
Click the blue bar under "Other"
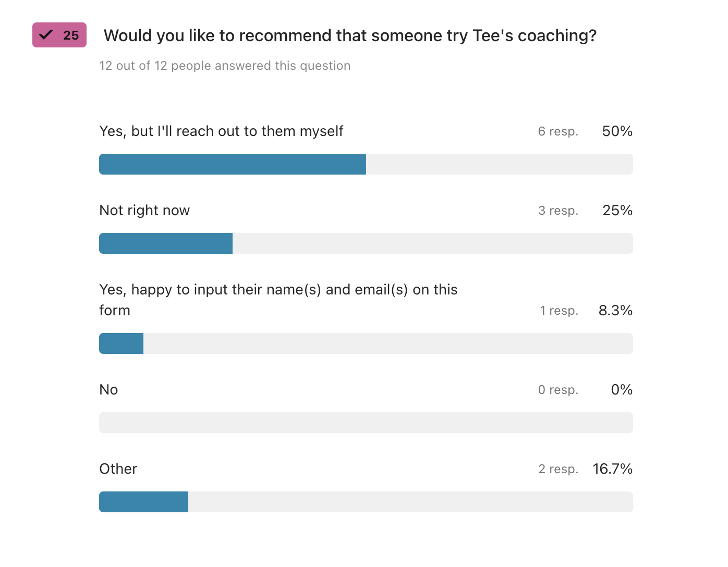pos(143,502)
